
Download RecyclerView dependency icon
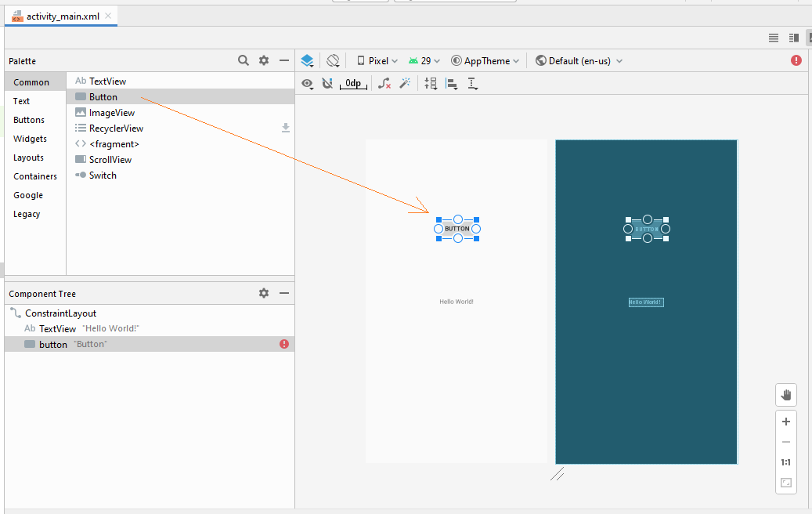click(285, 128)
